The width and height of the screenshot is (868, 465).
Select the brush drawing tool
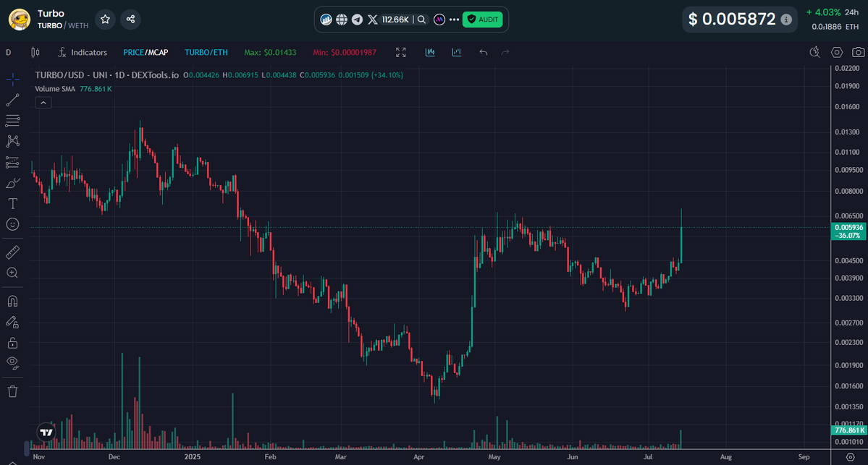click(x=13, y=183)
